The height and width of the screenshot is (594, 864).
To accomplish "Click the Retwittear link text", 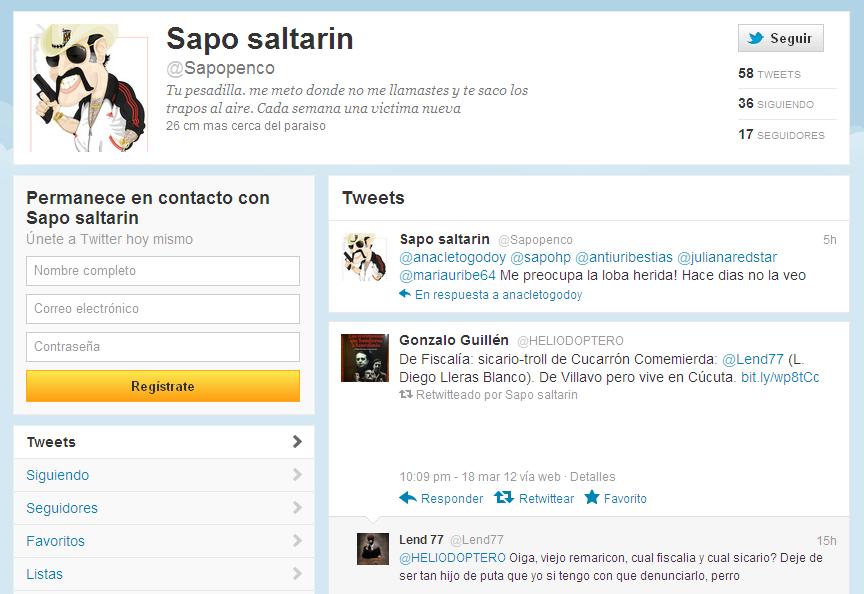I will coord(546,499).
